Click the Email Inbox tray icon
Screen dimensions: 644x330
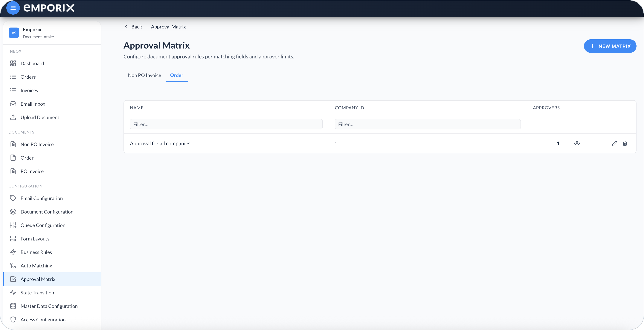(x=13, y=104)
